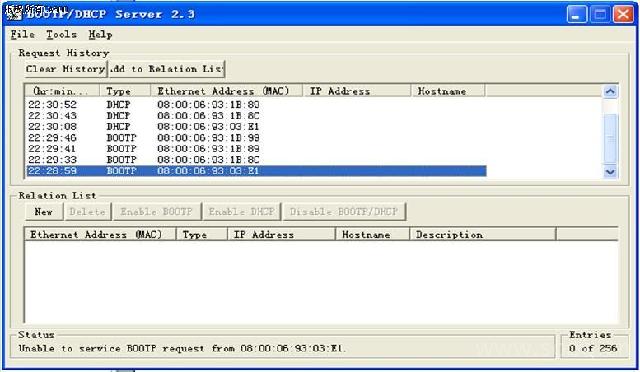Click the Delete button in Relation List

click(88, 212)
